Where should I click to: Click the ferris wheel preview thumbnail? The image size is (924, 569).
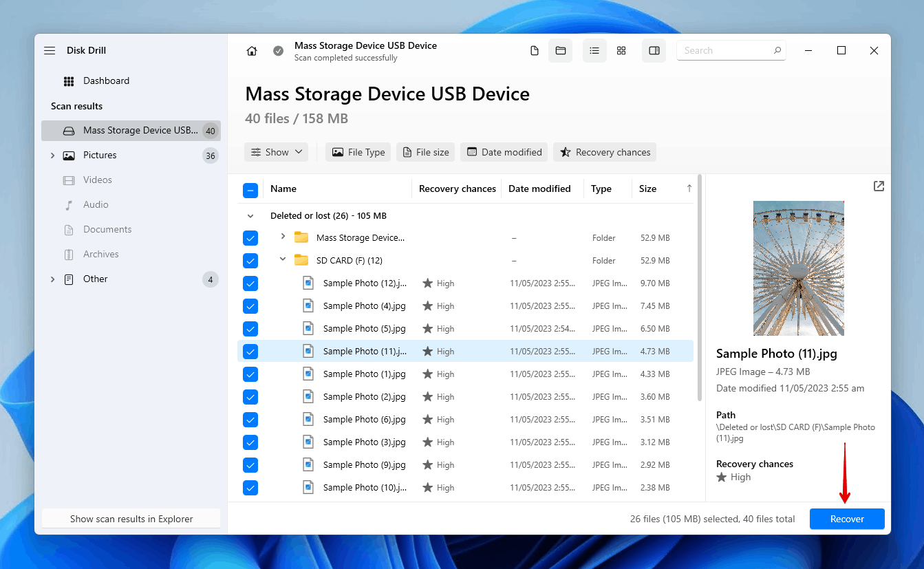(798, 268)
